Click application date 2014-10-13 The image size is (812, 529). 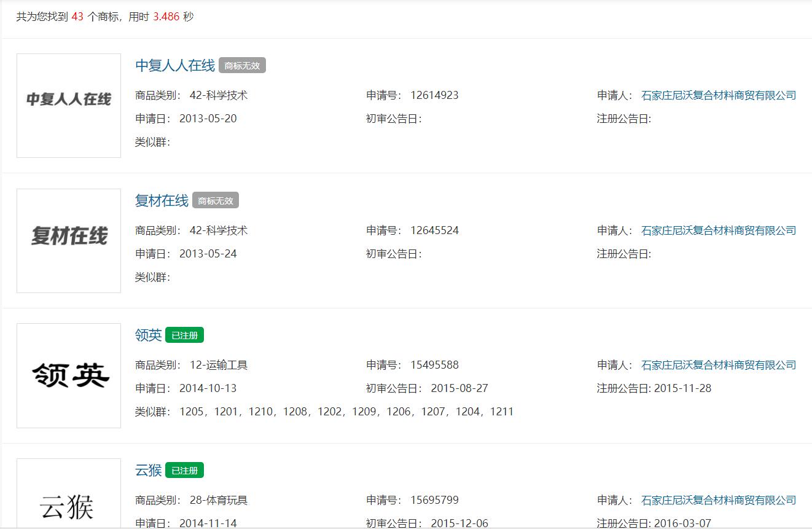click(x=208, y=388)
